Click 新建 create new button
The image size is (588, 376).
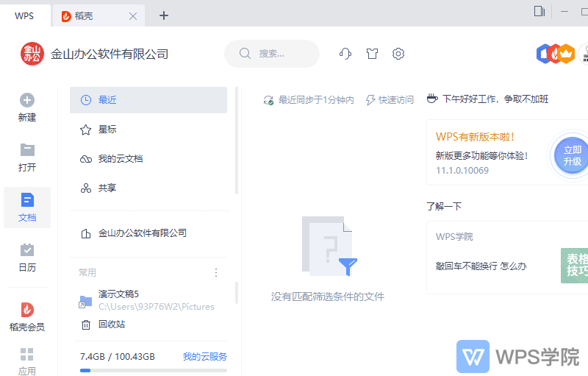(27, 107)
